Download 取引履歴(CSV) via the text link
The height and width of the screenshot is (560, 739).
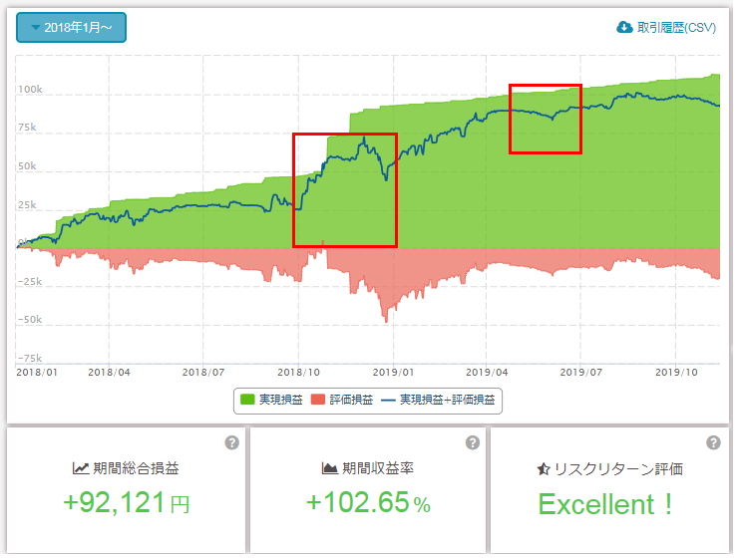pos(676,27)
